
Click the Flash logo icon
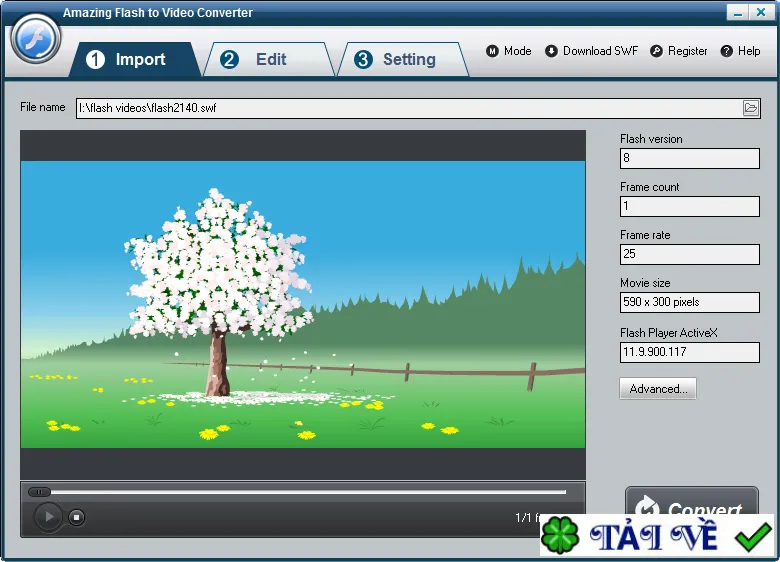click(35, 38)
